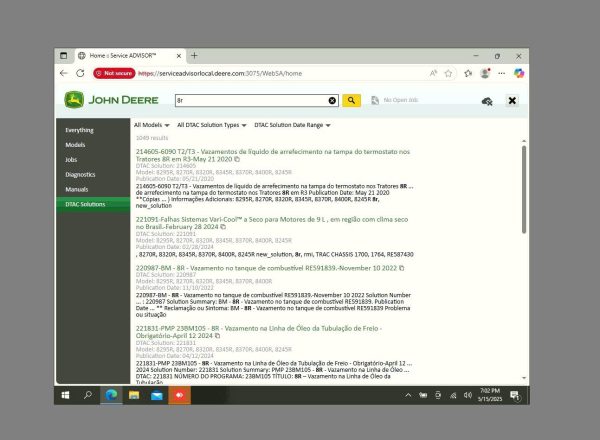The height and width of the screenshot is (440, 600).
Task: Close the Service ADVISOR browser tab
Action: pos(179,56)
